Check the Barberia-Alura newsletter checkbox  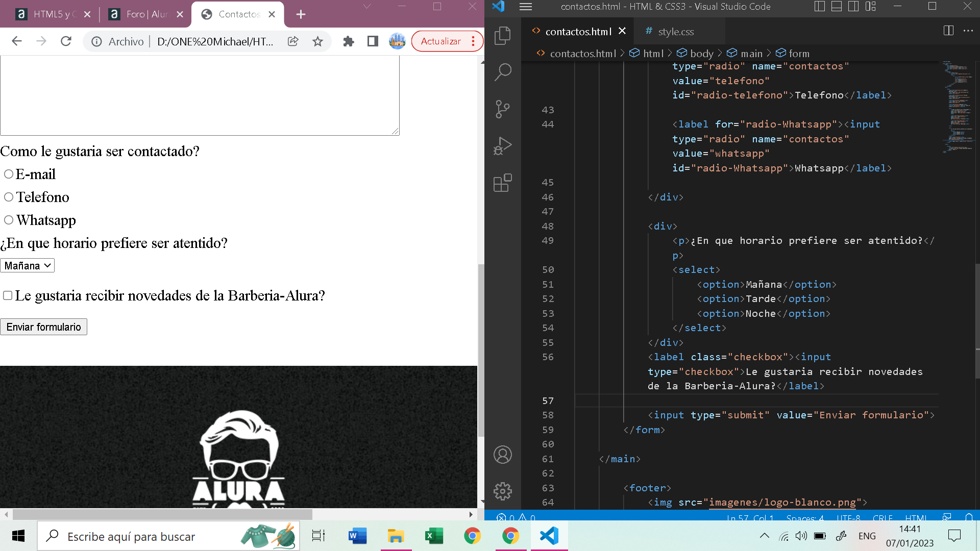[x=8, y=295]
